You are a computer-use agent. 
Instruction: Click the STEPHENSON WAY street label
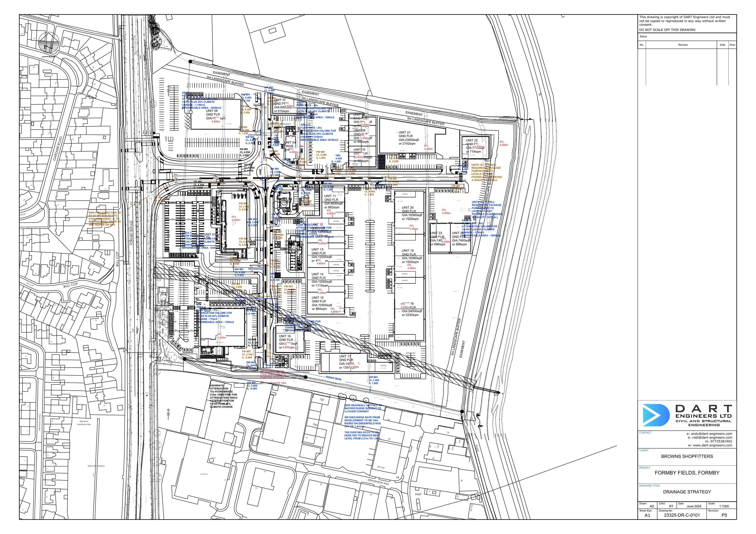click(x=378, y=482)
